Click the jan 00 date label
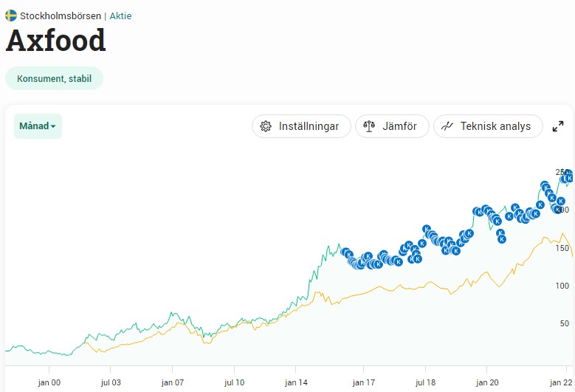 point(49,382)
